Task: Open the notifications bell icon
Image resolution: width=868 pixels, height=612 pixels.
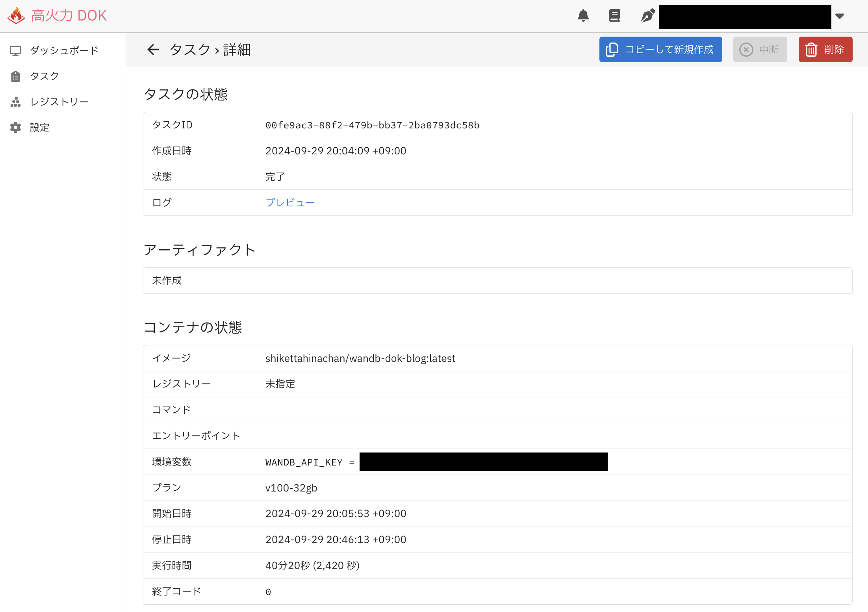Action: click(x=584, y=16)
